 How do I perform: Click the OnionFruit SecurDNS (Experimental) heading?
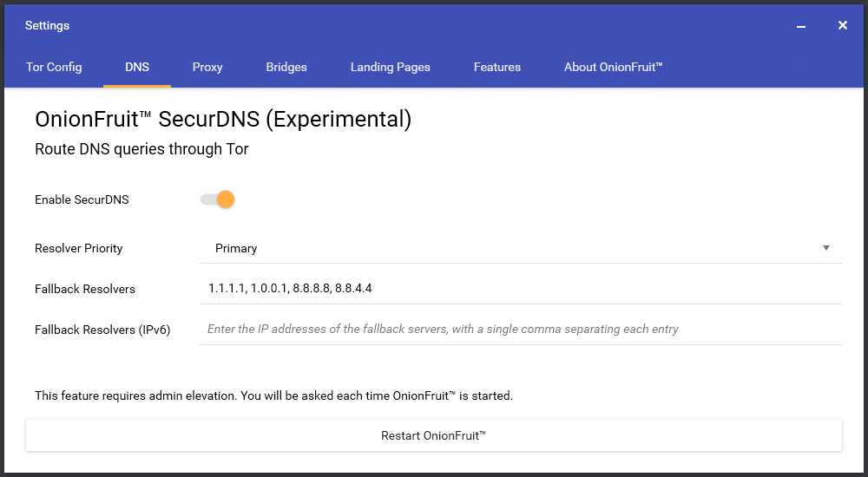pos(223,119)
